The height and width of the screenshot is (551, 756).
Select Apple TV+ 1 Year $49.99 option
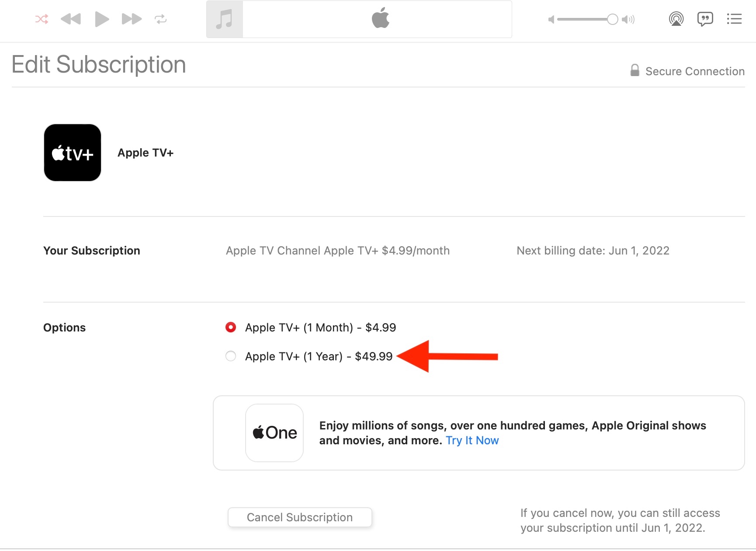231,356
